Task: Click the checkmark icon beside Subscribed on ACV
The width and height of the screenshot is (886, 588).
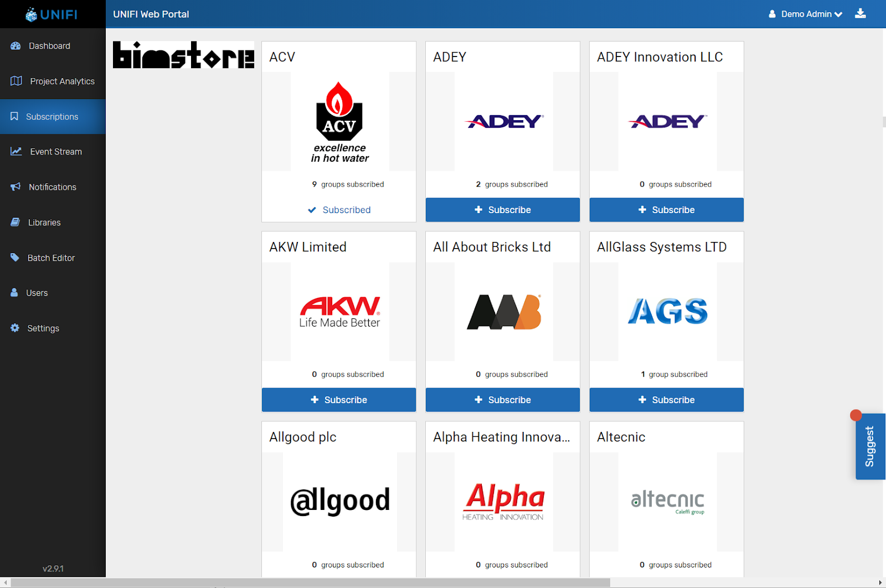Action: [312, 210]
